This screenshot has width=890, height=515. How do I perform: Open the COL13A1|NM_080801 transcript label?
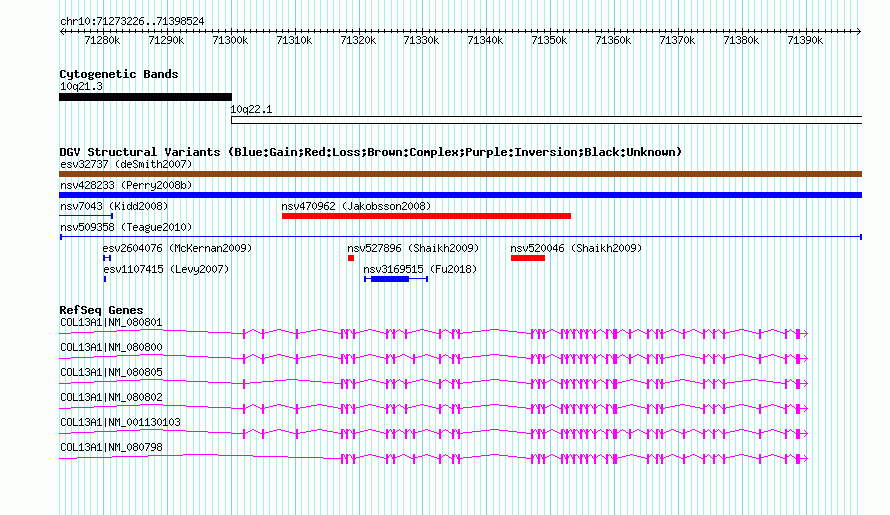click(x=111, y=323)
